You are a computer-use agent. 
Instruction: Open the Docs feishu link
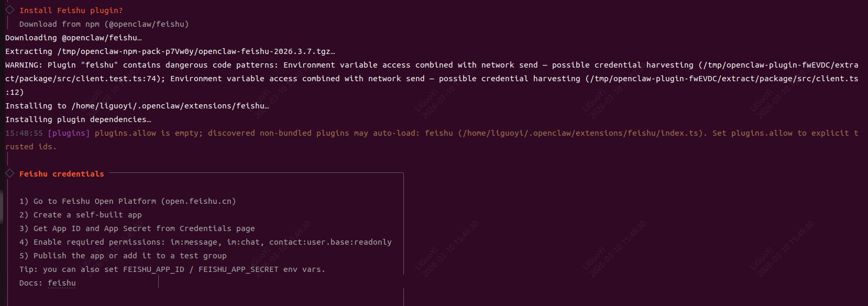(x=62, y=283)
